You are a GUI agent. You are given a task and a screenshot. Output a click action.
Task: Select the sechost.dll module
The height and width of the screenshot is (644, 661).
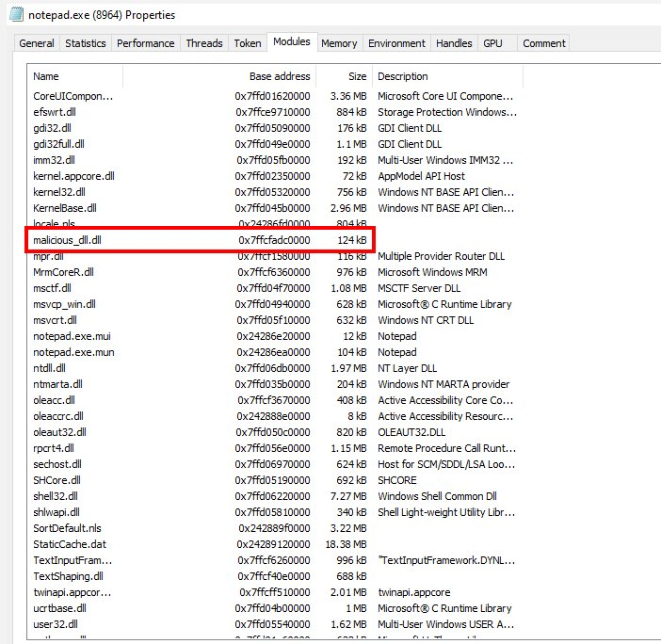coord(274,464)
